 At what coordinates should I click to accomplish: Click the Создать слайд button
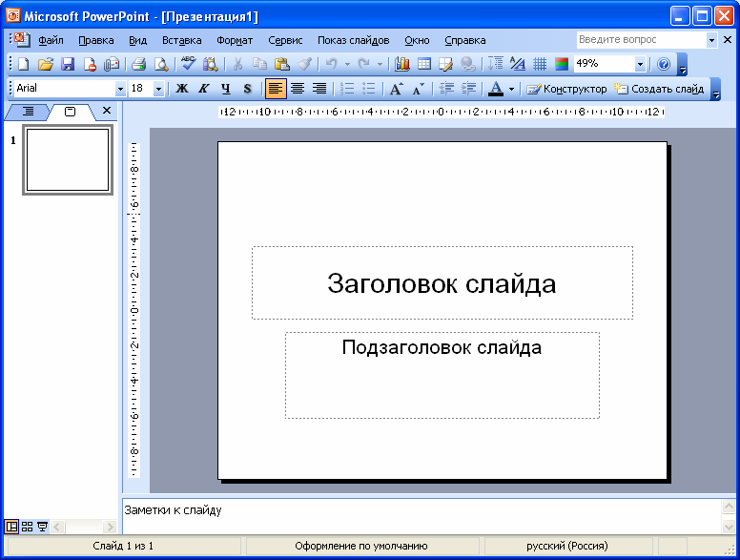[659, 89]
